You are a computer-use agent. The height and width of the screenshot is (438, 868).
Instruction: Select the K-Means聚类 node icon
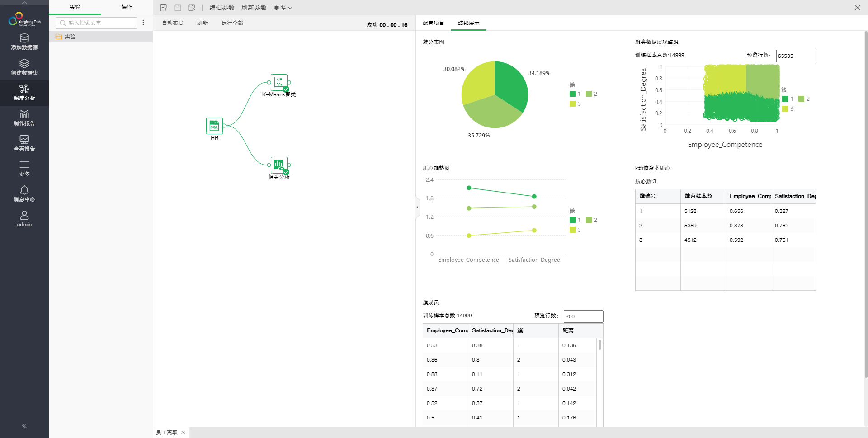click(279, 82)
